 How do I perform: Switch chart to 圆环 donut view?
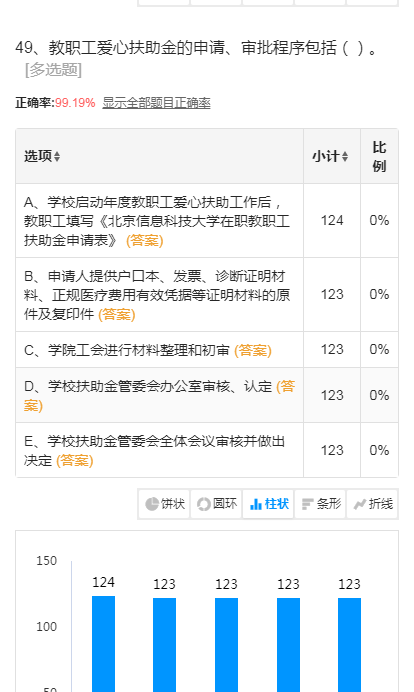(216, 504)
